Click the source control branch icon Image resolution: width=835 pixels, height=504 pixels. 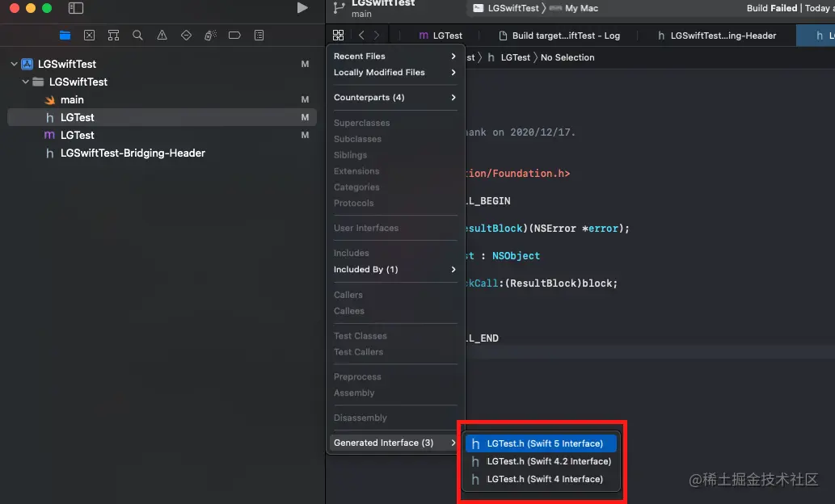click(x=339, y=8)
